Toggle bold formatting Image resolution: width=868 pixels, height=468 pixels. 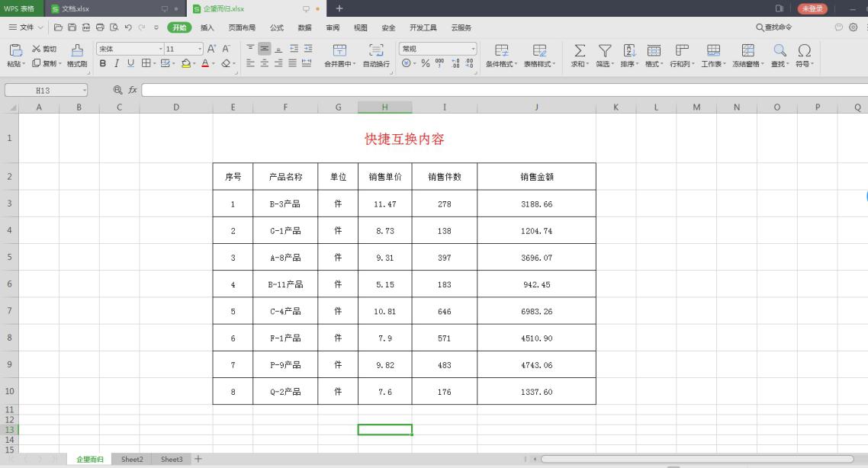point(102,64)
